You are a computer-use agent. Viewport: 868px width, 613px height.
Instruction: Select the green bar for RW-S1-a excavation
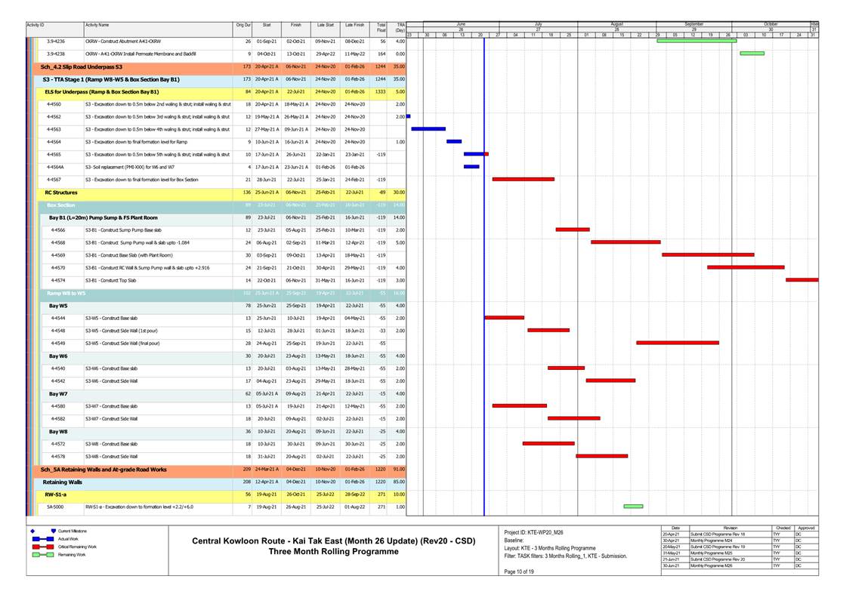(633, 507)
